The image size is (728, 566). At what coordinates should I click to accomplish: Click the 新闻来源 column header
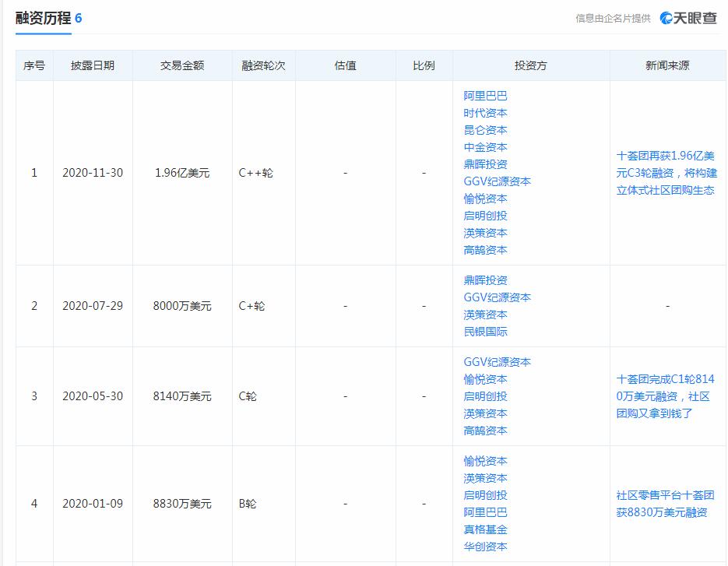pos(666,65)
